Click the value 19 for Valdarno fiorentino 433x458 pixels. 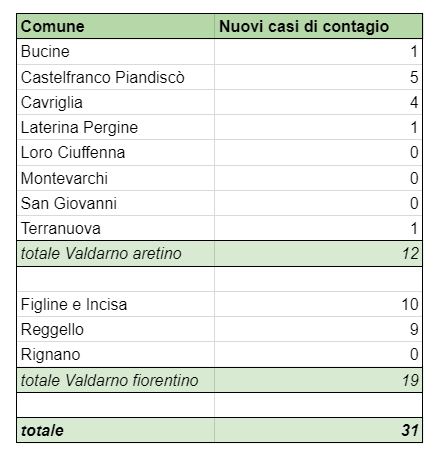click(410, 380)
